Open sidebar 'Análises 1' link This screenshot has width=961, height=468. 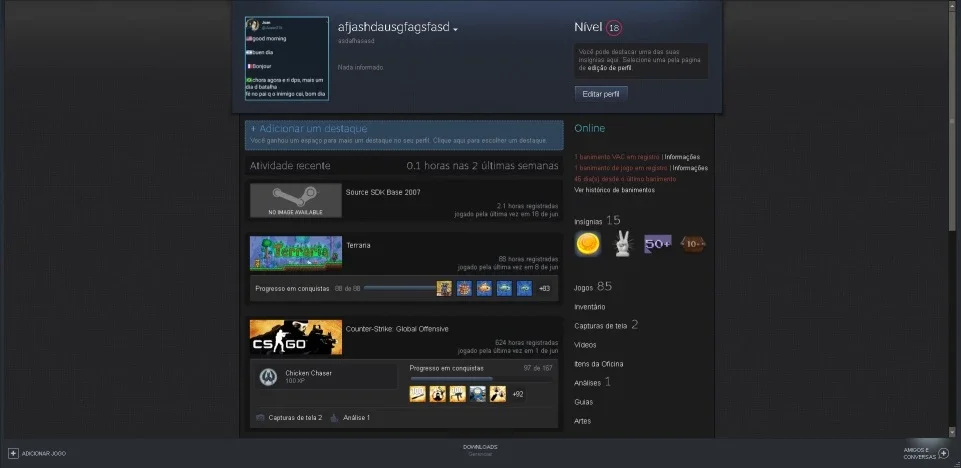point(593,382)
